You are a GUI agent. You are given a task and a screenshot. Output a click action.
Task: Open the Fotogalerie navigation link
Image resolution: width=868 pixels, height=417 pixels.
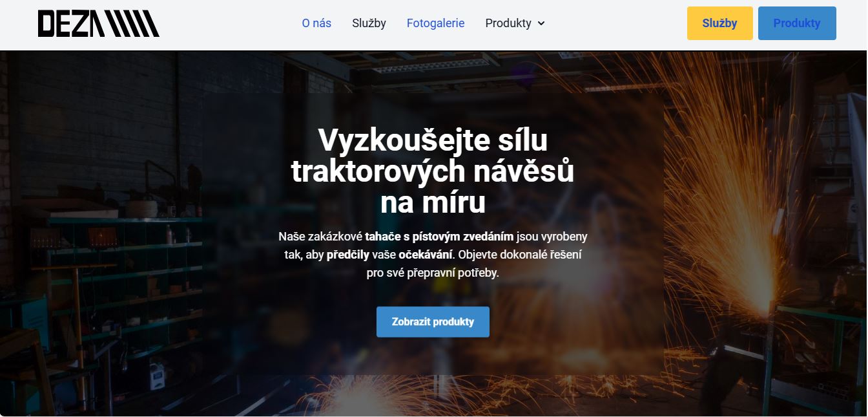435,23
